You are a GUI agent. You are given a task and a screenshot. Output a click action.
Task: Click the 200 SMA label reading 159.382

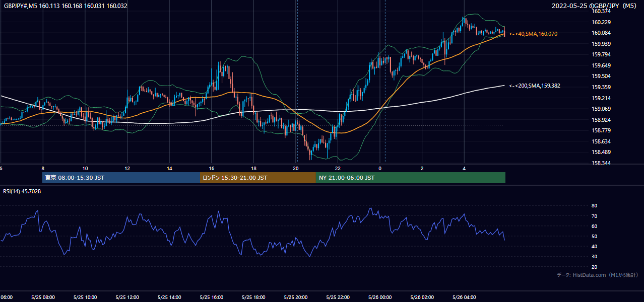535,86
